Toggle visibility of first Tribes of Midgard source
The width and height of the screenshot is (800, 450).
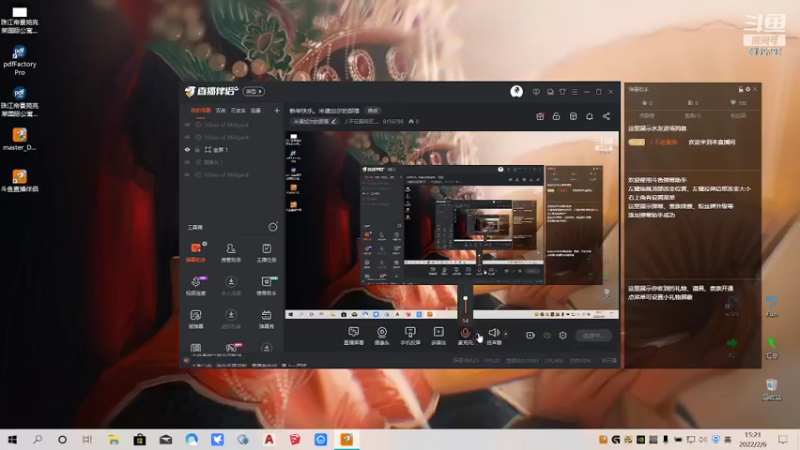[187, 124]
